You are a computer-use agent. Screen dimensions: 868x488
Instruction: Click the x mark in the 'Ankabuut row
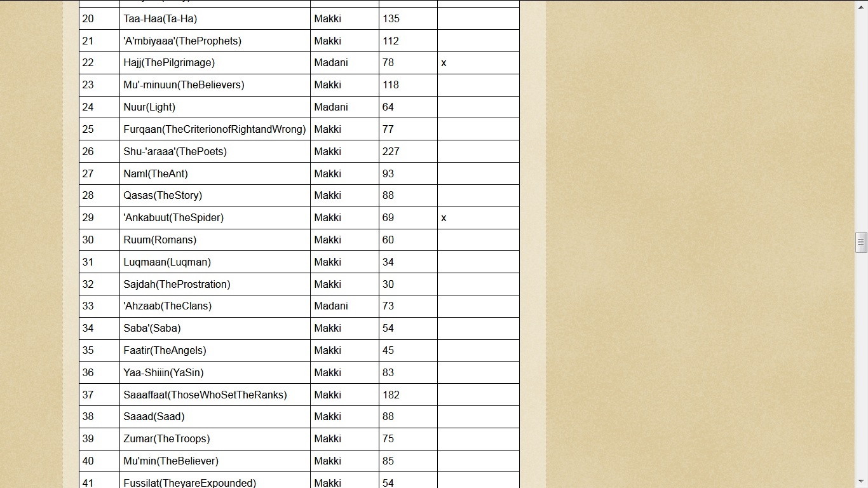444,218
